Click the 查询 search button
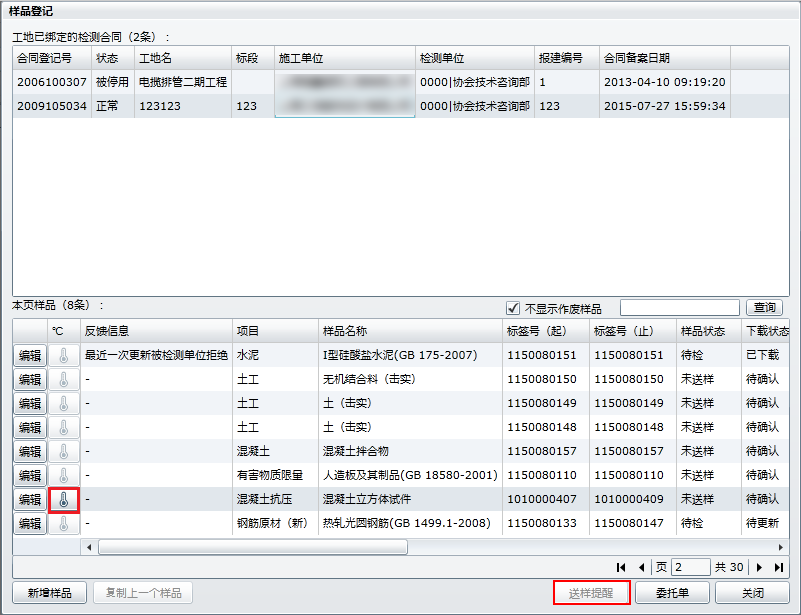This screenshot has height=615, width=801. coord(765,308)
